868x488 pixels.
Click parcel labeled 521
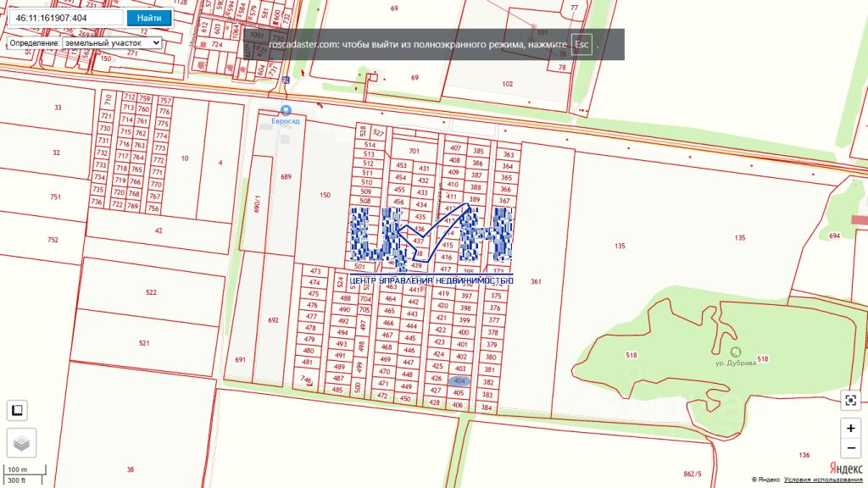point(144,343)
